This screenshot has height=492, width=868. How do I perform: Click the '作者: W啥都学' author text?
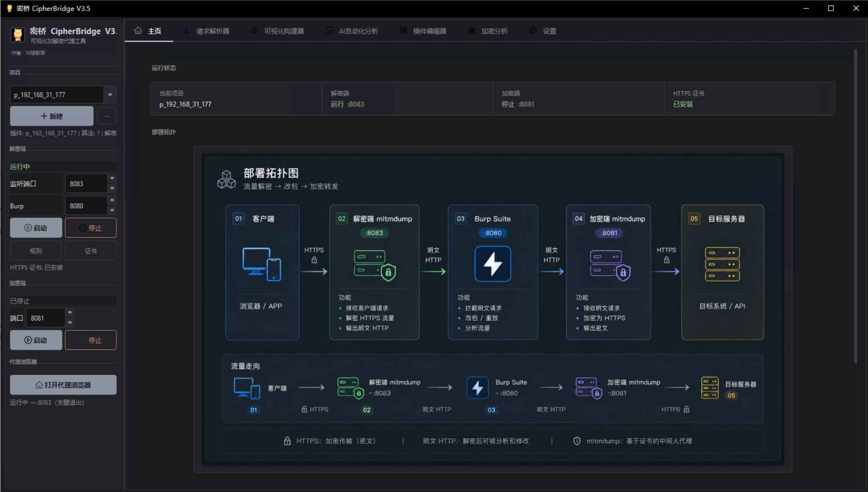(28, 53)
